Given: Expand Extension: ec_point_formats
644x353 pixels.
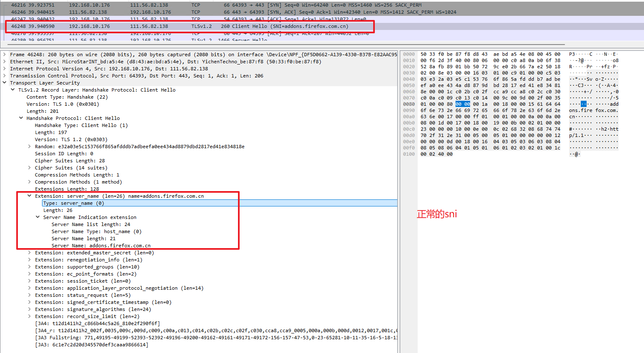Looking at the screenshot, I should [30, 274].
